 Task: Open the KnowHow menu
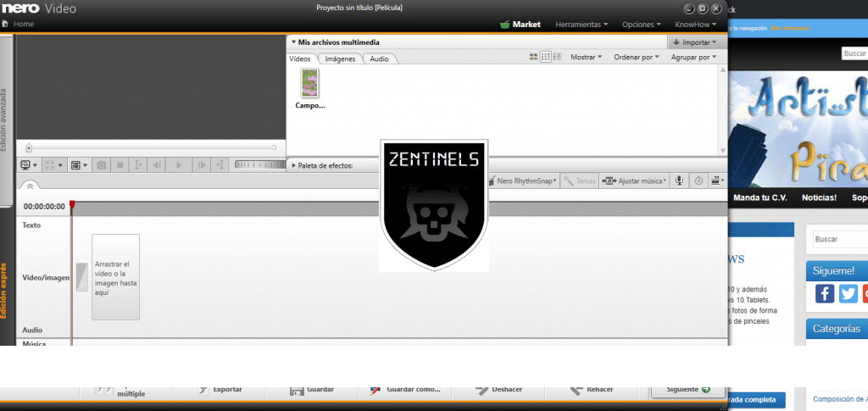pyautogui.click(x=696, y=25)
